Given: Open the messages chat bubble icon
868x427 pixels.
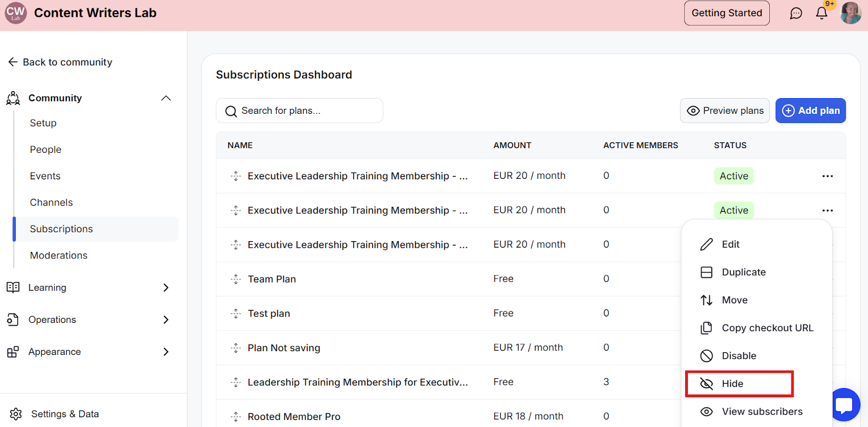Looking at the screenshot, I should tap(796, 14).
